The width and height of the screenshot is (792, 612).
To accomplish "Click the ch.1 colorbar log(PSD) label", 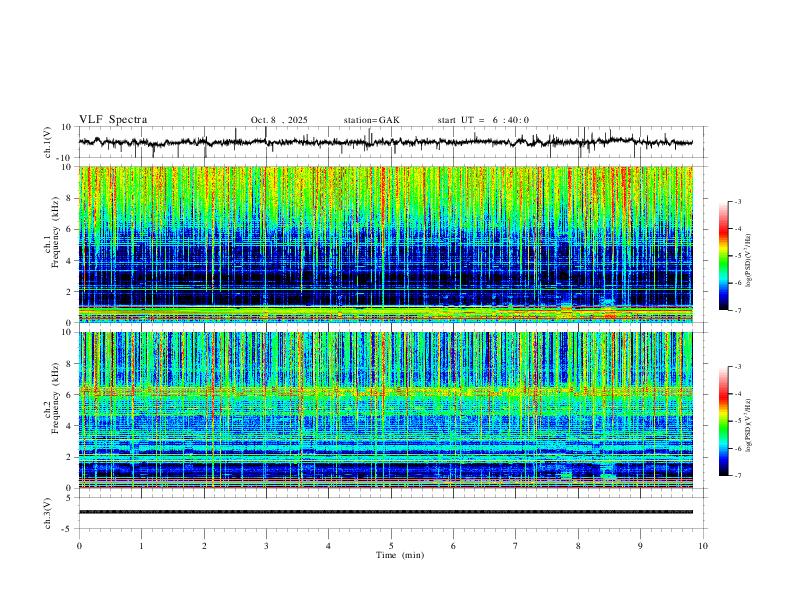I will click(x=749, y=261).
